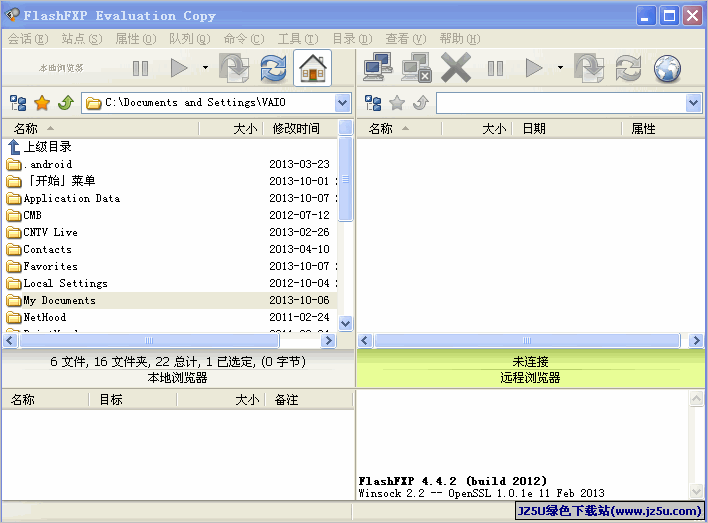Select the NetHood folder
Image resolution: width=708 pixels, height=523 pixels.
[37, 318]
